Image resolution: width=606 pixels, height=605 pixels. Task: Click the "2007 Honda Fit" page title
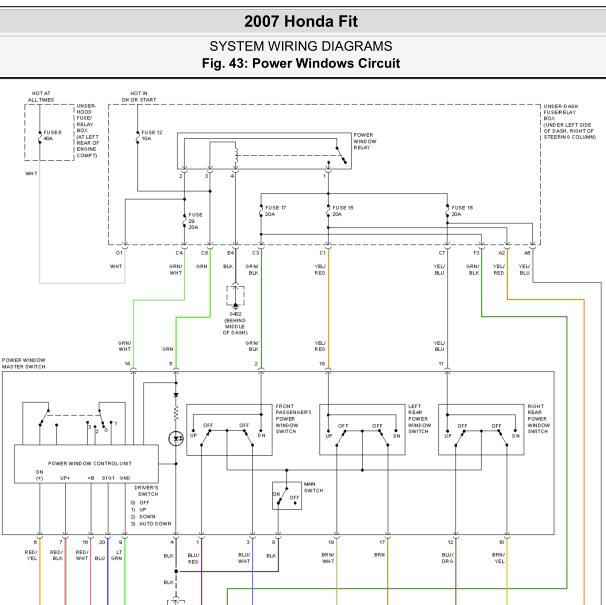point(301,21)
